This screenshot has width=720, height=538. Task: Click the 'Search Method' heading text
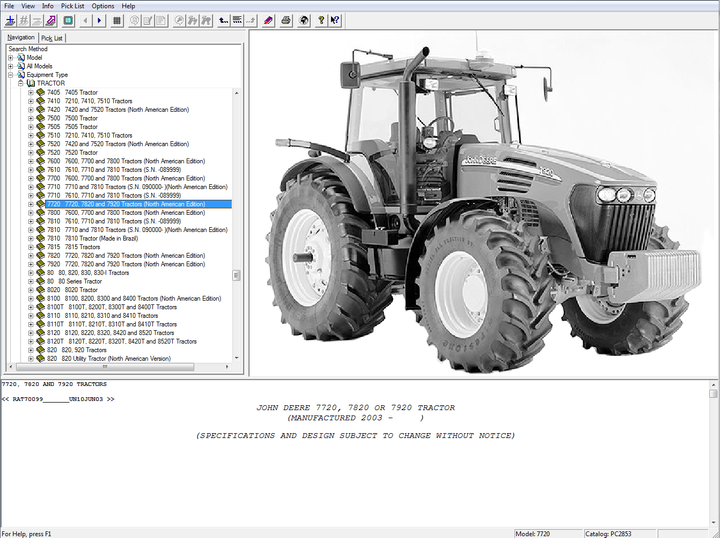[28, 49]
